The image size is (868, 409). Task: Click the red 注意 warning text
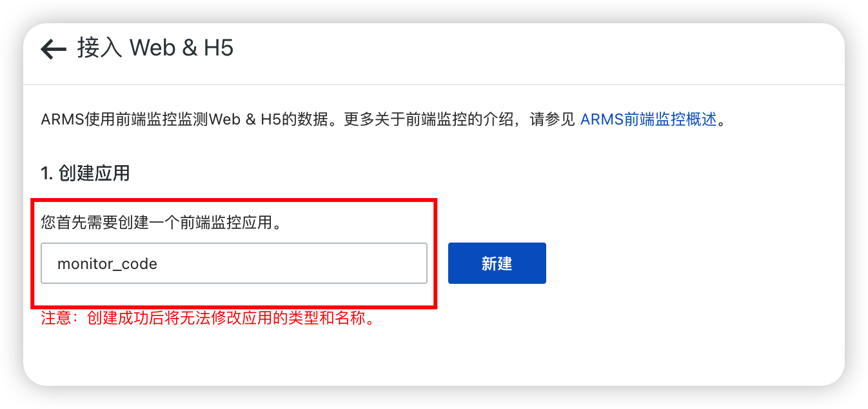(208, 319)
